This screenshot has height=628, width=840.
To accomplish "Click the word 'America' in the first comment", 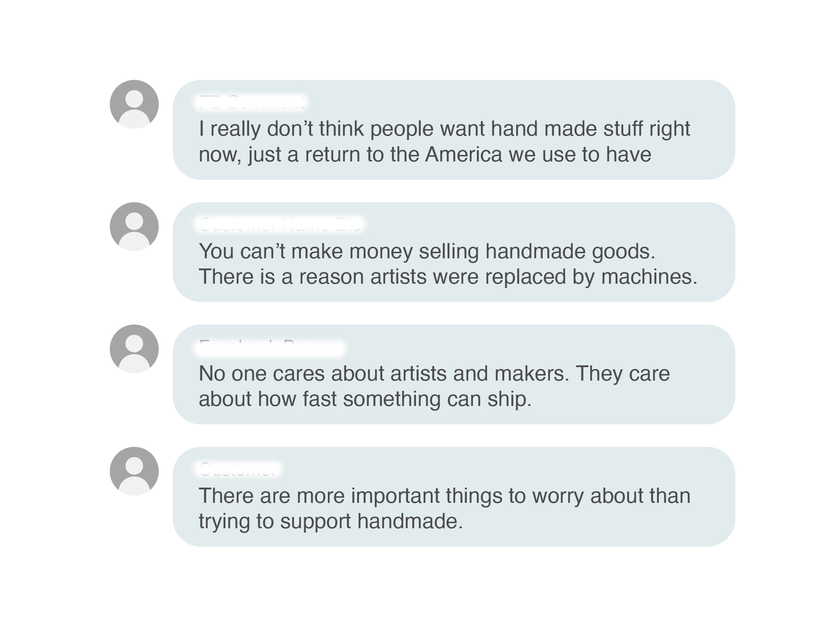I will click(463, 155).
